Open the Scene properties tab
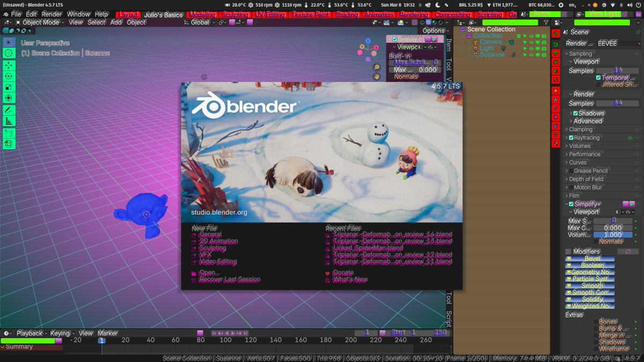This screenshot has width=644, height=362. [555, 71]
